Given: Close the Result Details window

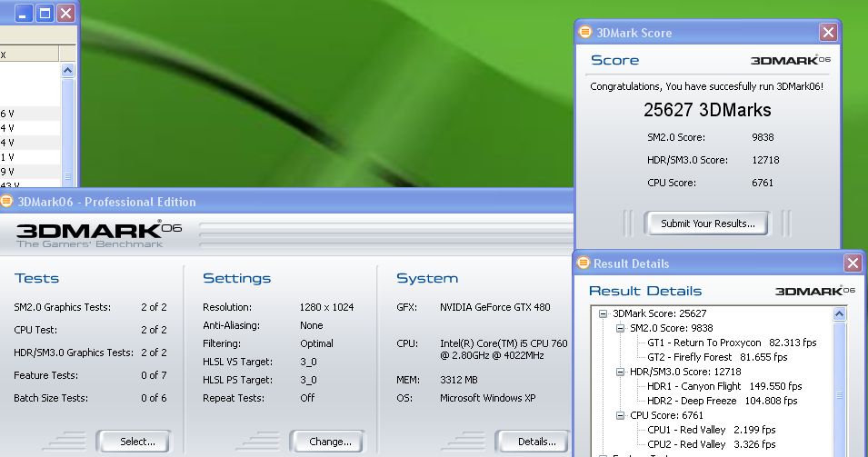Looking at the screenshot, I should (x=852, y=263).
